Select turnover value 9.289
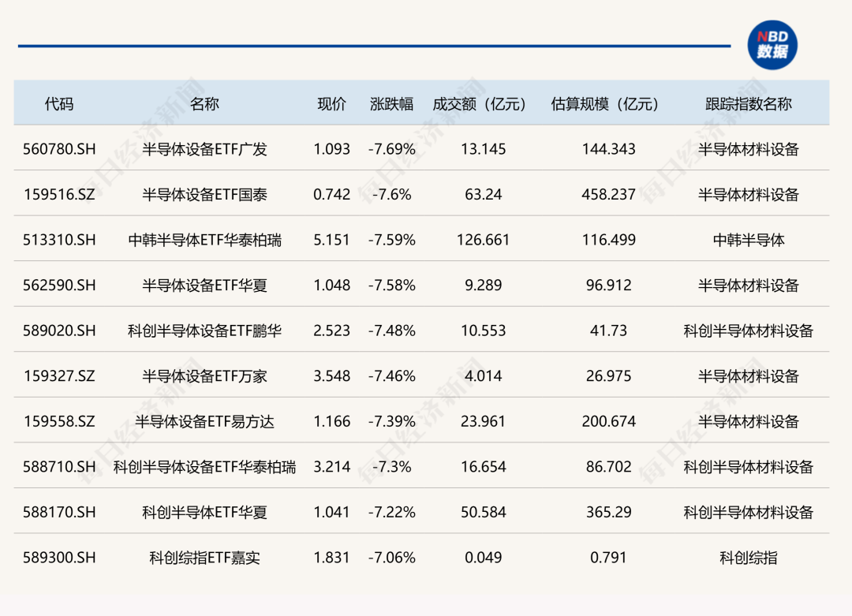The height and width of the screenshot is (616, 852). [483, 286]
